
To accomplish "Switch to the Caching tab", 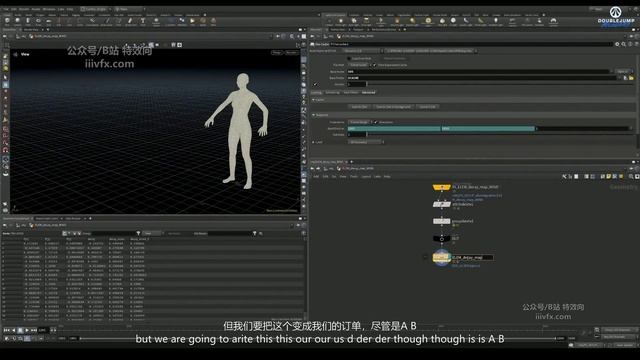I will [316, 93].
